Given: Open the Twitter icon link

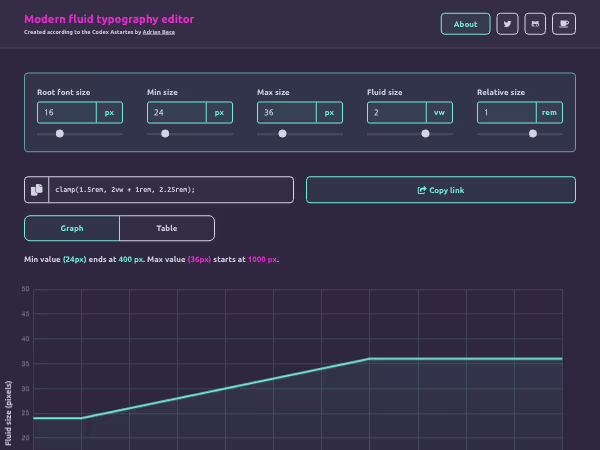Looking at the screenshot, I should 507,24.
